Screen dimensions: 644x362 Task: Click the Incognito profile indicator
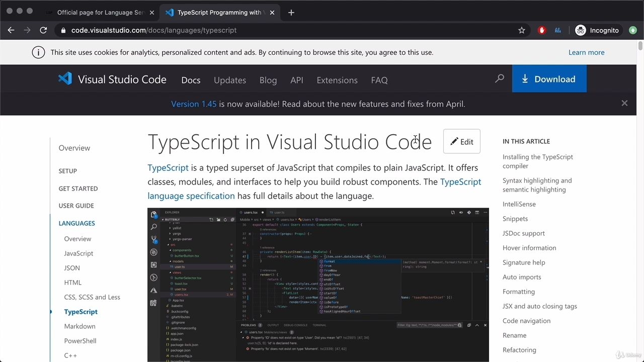597,30
